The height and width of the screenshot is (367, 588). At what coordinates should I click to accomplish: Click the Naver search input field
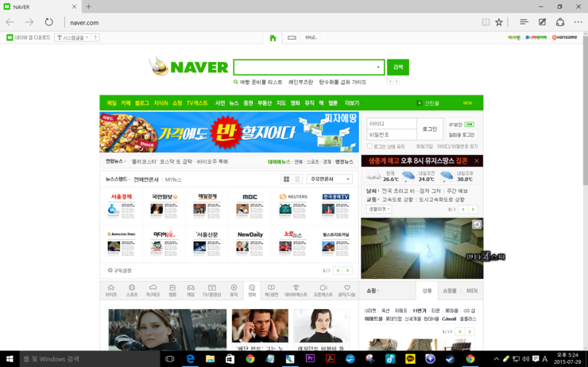pos(308,67)
